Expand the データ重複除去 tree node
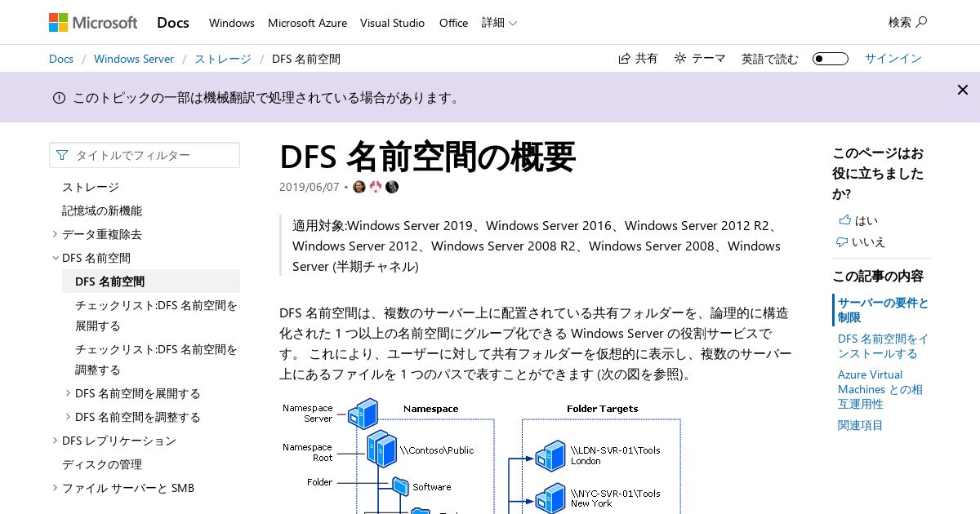The image size is (980, 514). [x=55, y=234]
